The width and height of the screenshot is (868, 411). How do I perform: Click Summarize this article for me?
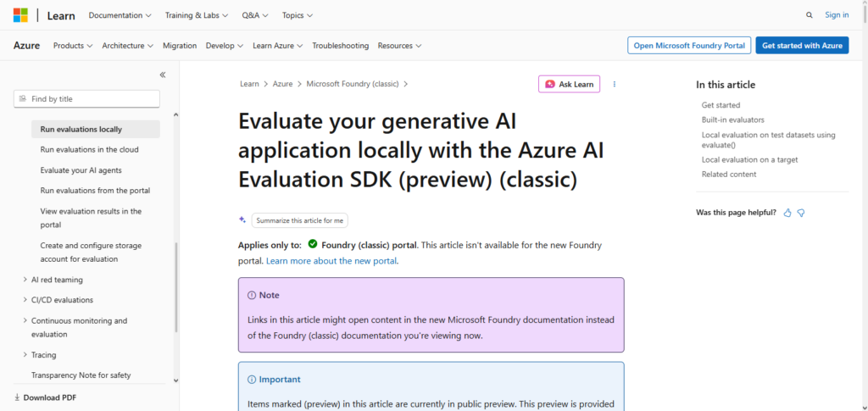pos(299,220)
